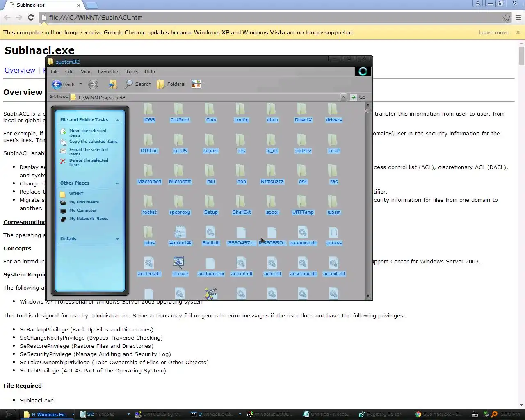Open the Help menu in Explorer
Image resolution: width=525 pixels, height=420 pixels.
[x=150, y=71]
